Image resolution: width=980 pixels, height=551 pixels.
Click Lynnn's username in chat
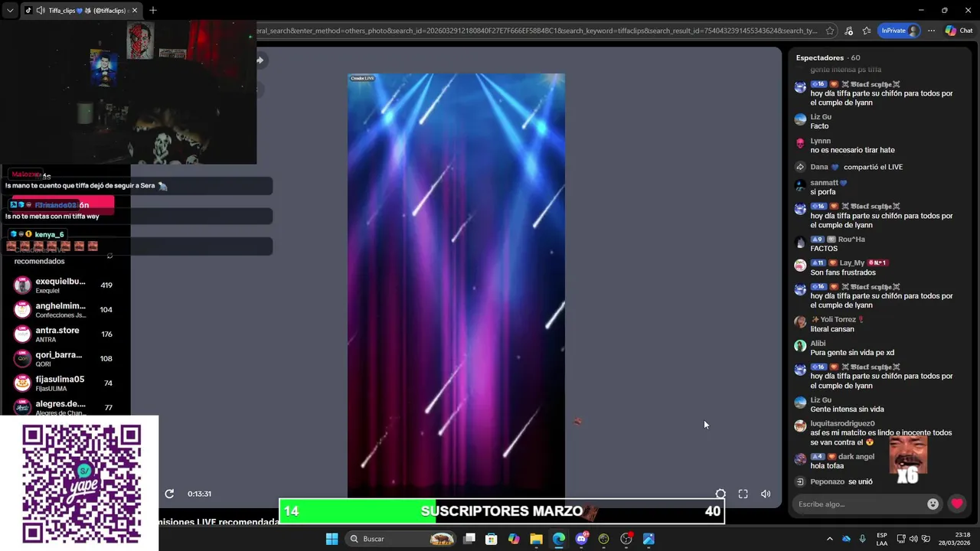tap(820, 141)
